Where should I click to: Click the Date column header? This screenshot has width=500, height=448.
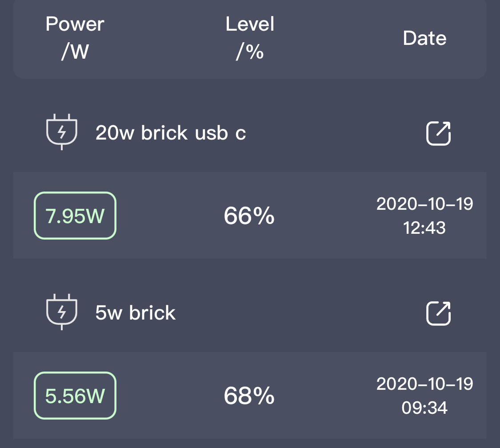click(424, 38)
